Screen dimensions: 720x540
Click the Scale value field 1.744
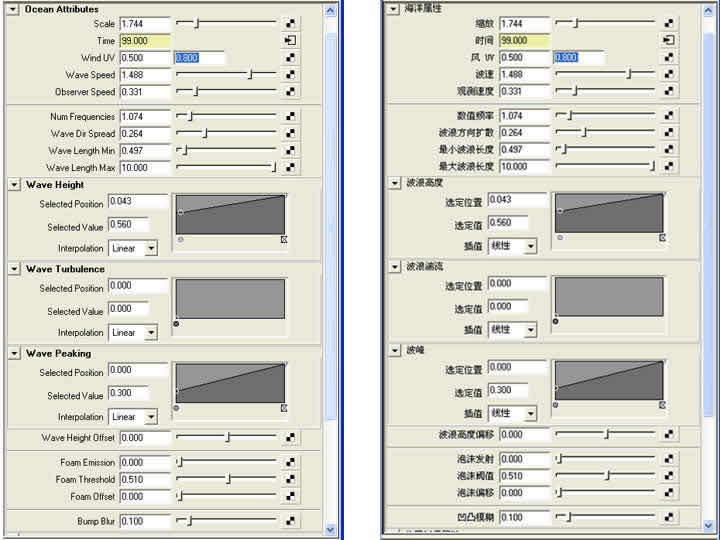[x=145, y=23]
